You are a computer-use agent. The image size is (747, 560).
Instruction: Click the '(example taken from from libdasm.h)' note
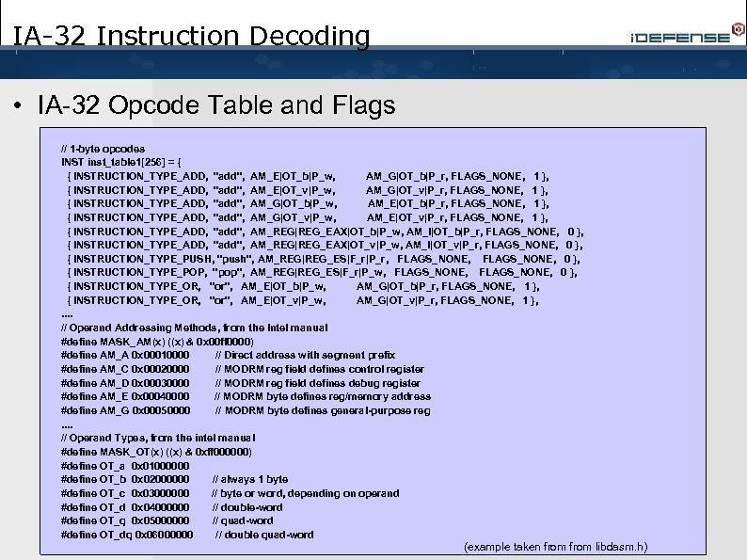click(x=555, y=547)
